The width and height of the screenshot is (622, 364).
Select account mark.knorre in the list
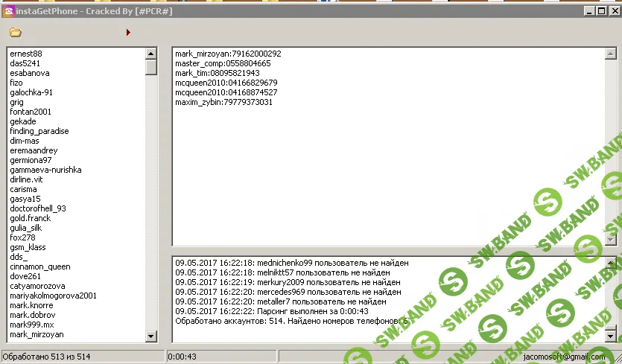31,305
